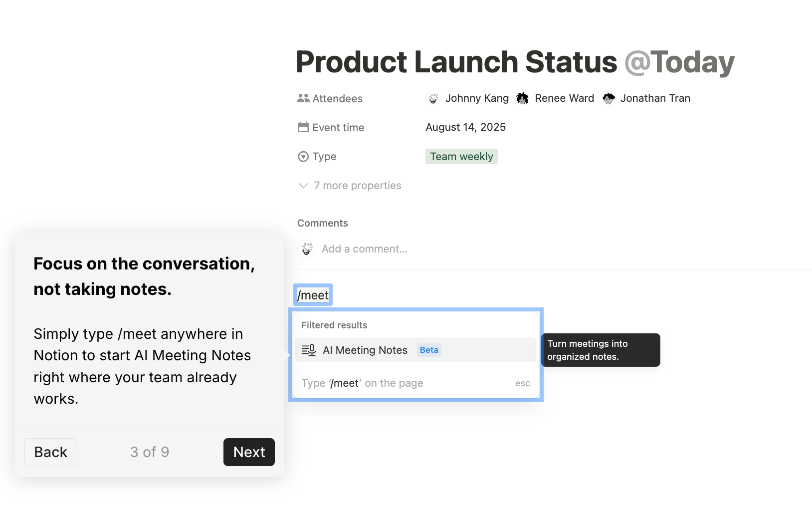Screen dimensions: 812x506
Task: Click the esc hint in the menu
Action: pos(523,383)
